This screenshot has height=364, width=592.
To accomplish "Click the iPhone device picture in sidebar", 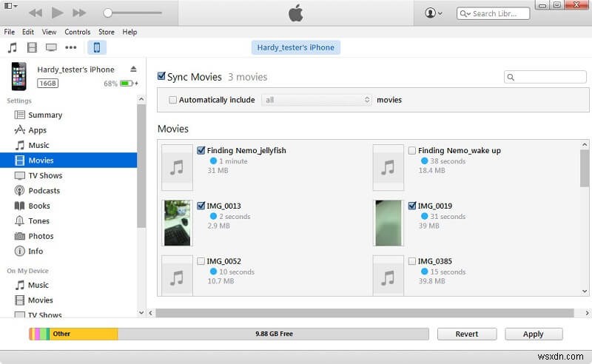I will tap(18, 76).
